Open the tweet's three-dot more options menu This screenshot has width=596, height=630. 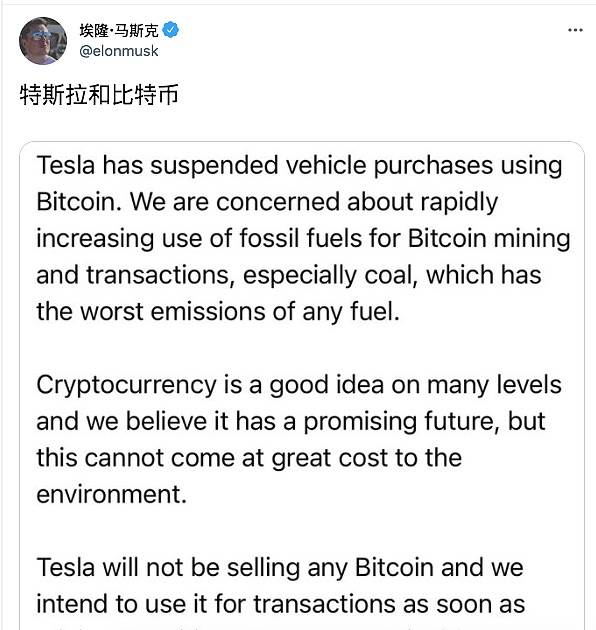pos(575,30)
